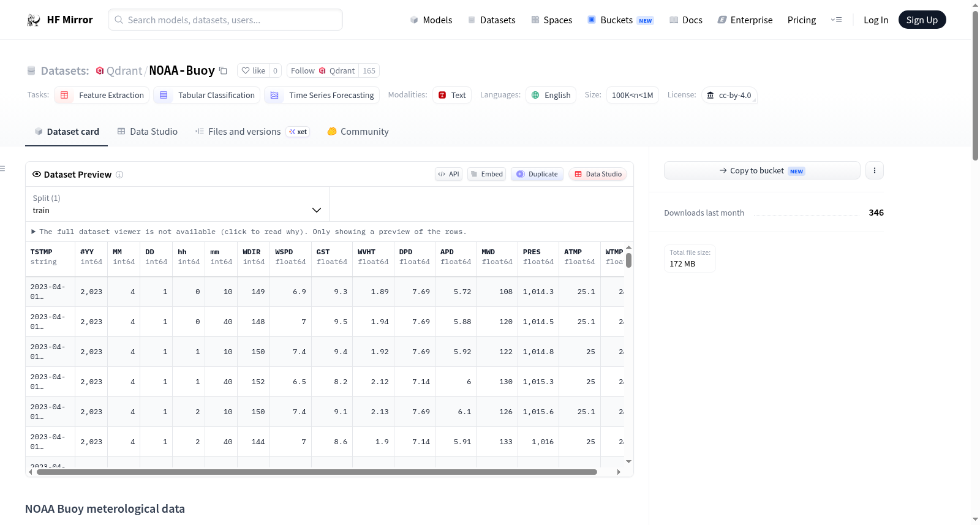
Task: Open the Models menu
Action: point(431,20)
